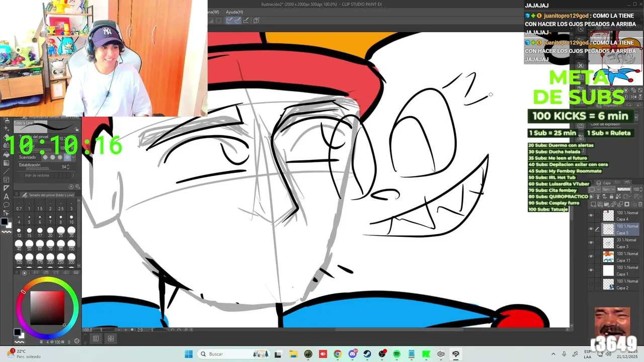Open the layer blending mode dropdown

point(609,189)
